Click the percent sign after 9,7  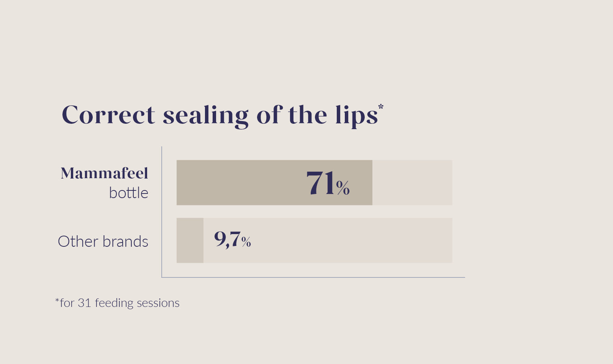click(x=246, y=242)
